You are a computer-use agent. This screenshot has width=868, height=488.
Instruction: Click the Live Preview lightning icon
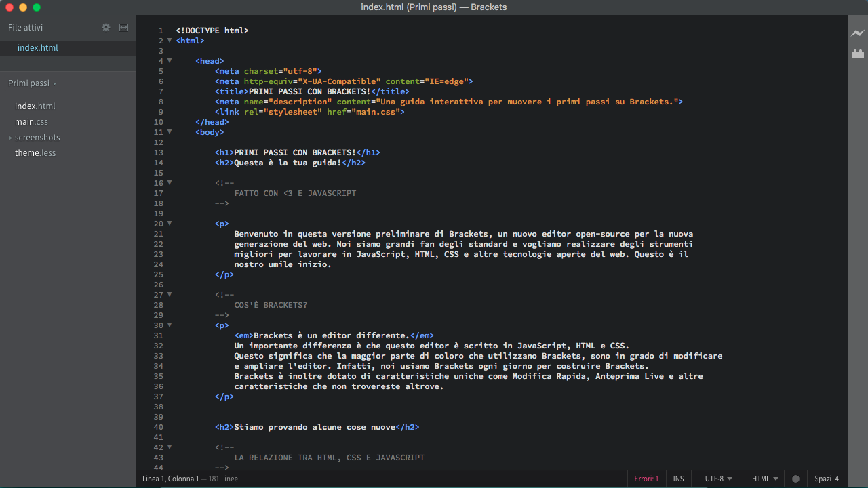tap(858, 33)
